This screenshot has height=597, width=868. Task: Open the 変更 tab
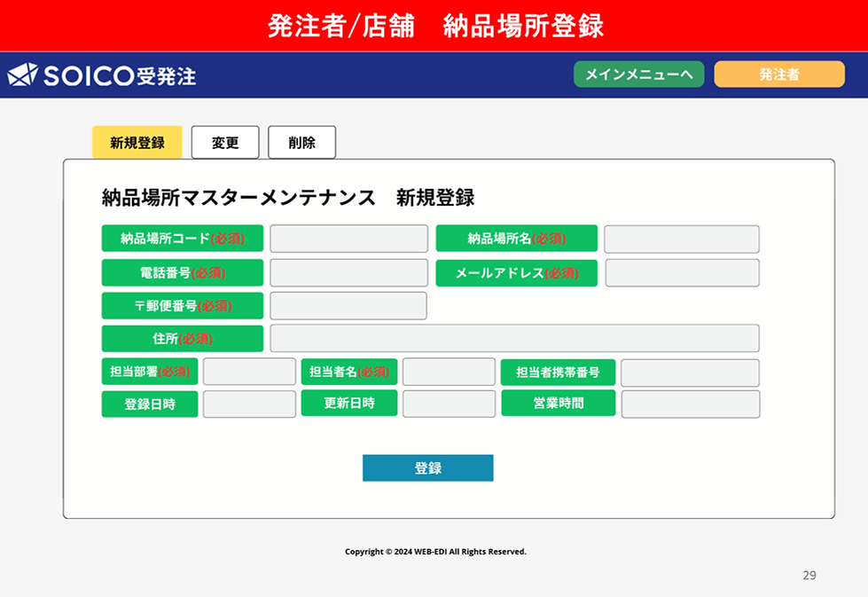click(x=224, y=142)
